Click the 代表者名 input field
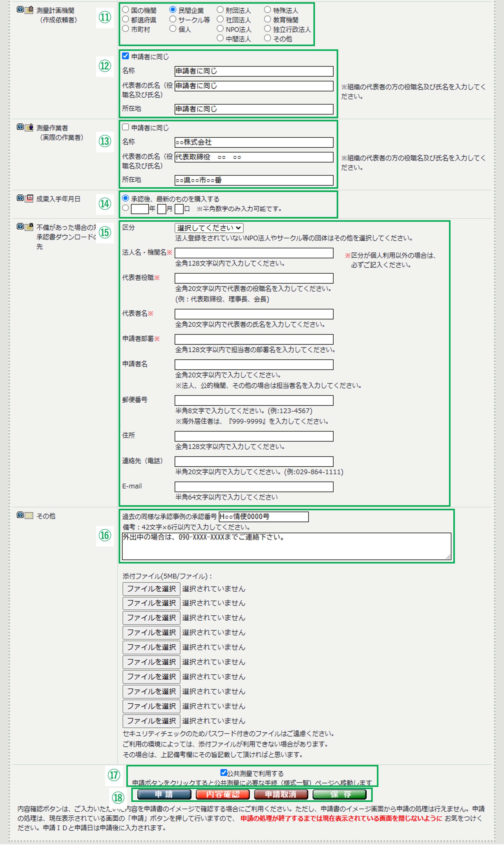This screenshot has height=846, width=504. coord(254,314)
